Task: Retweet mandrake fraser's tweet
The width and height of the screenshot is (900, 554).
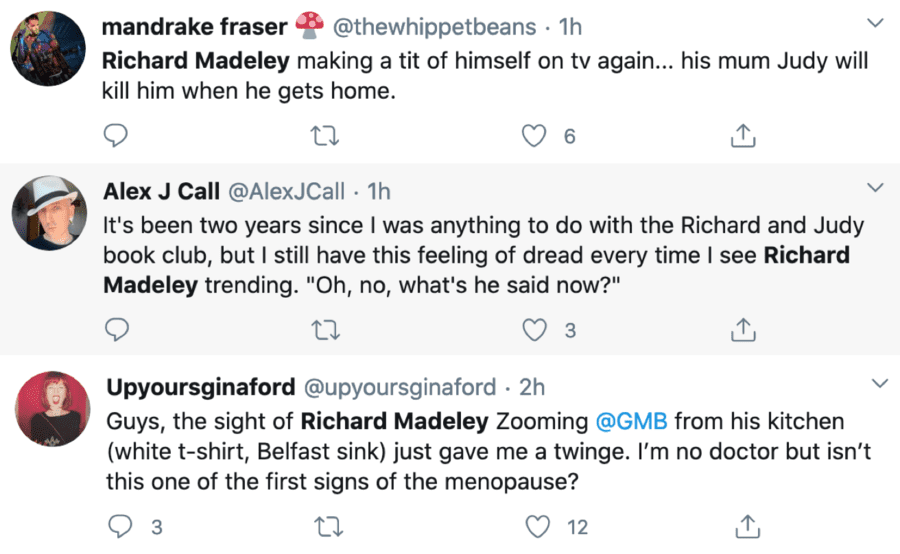Action: pos(327,134)
